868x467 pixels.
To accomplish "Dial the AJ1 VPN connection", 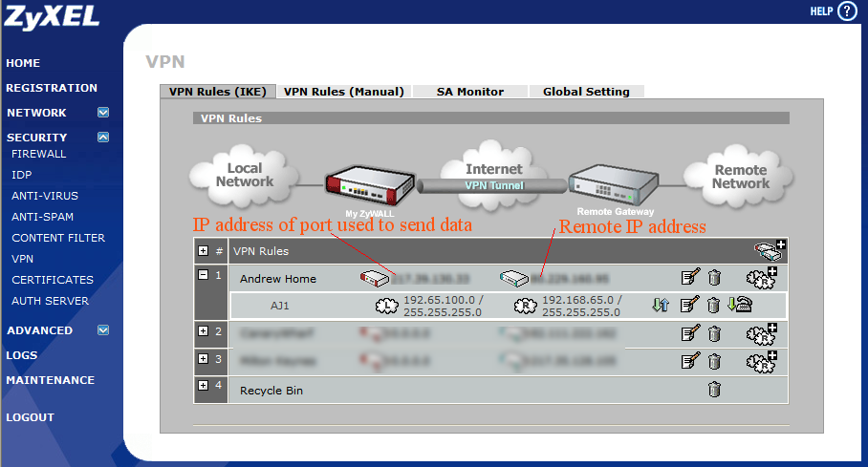I will point(740,306).
